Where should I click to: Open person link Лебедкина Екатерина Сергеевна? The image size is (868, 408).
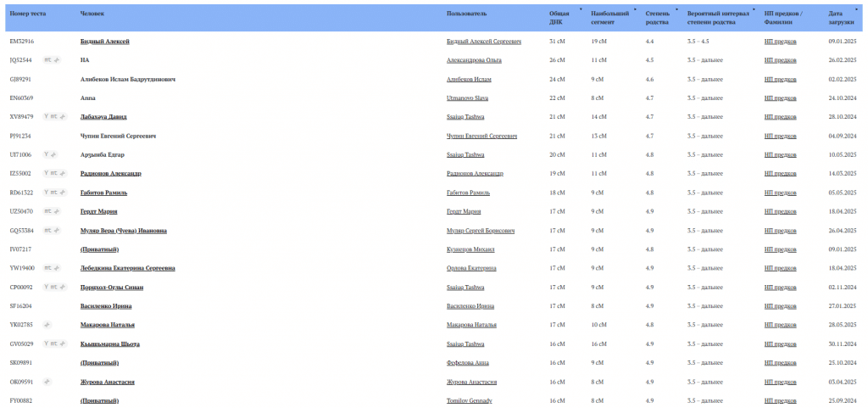(127, 268)
